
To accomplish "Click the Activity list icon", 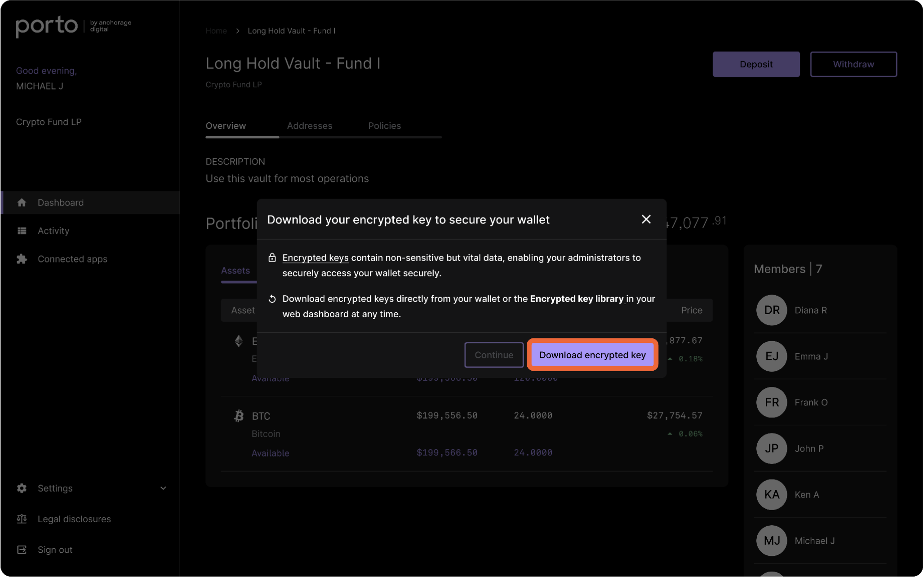I will tap(22, 231).
